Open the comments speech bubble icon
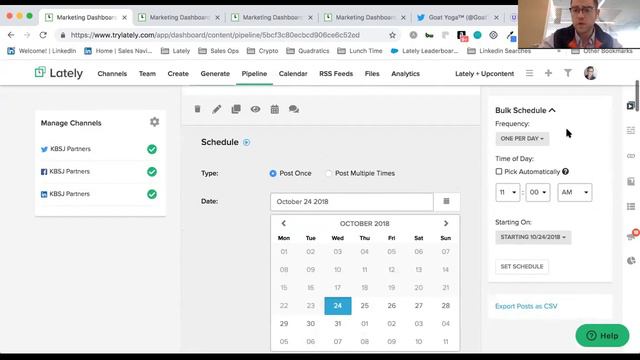 (x=294, y=109)
